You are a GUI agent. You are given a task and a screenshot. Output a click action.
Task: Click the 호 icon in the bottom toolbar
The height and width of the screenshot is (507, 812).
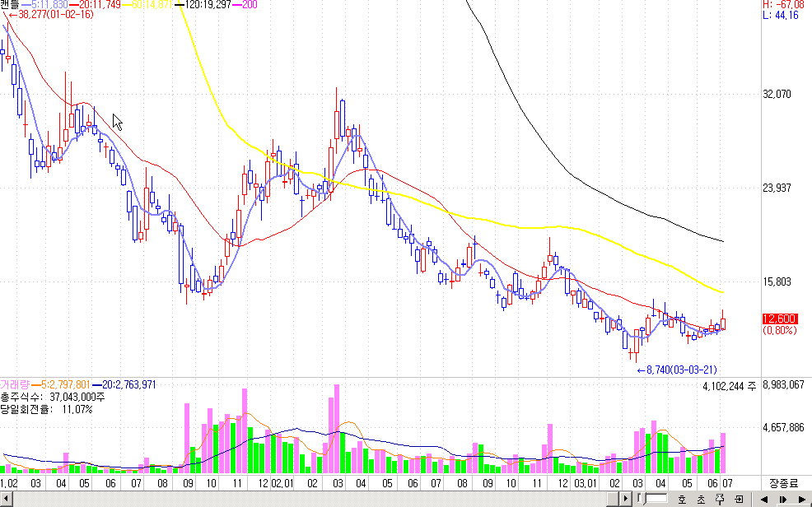coord(681,499)
